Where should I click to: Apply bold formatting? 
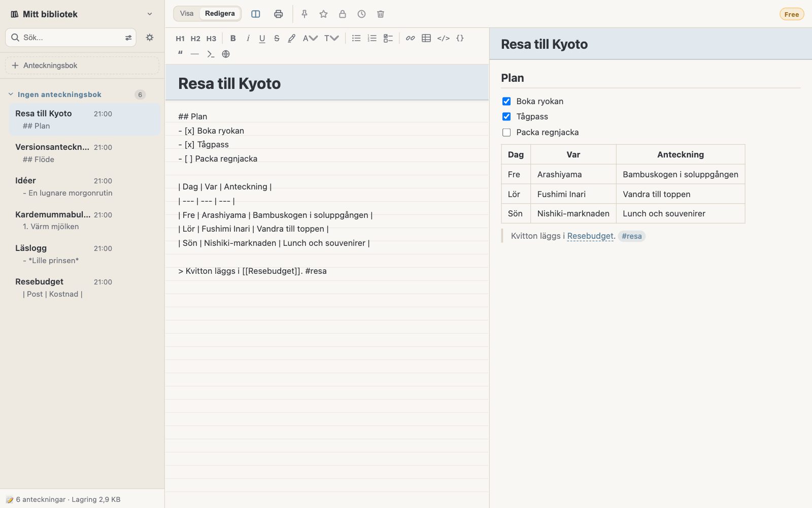pos(233,38)
